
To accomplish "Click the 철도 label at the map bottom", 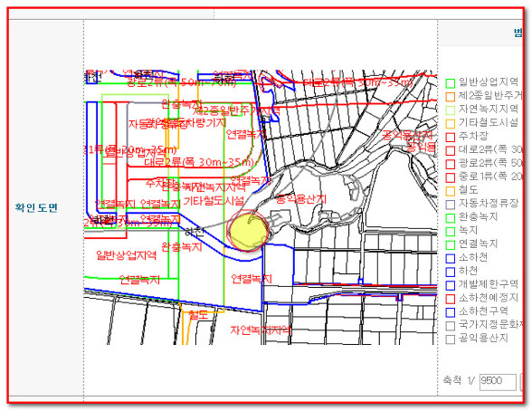I will coord(198,315).
